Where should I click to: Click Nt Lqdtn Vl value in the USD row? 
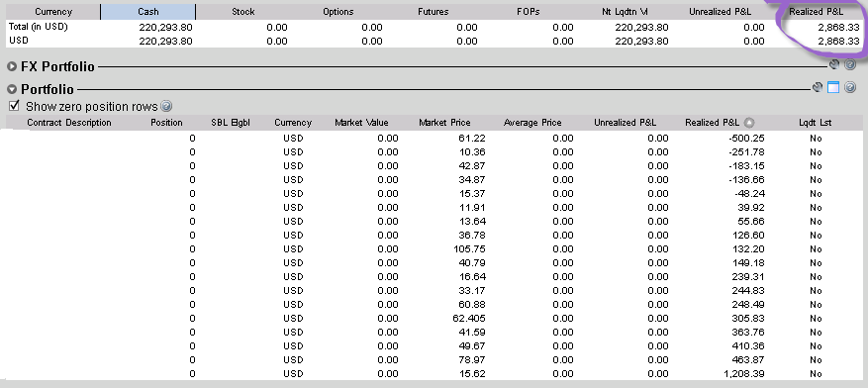click(x=641, y=41)
